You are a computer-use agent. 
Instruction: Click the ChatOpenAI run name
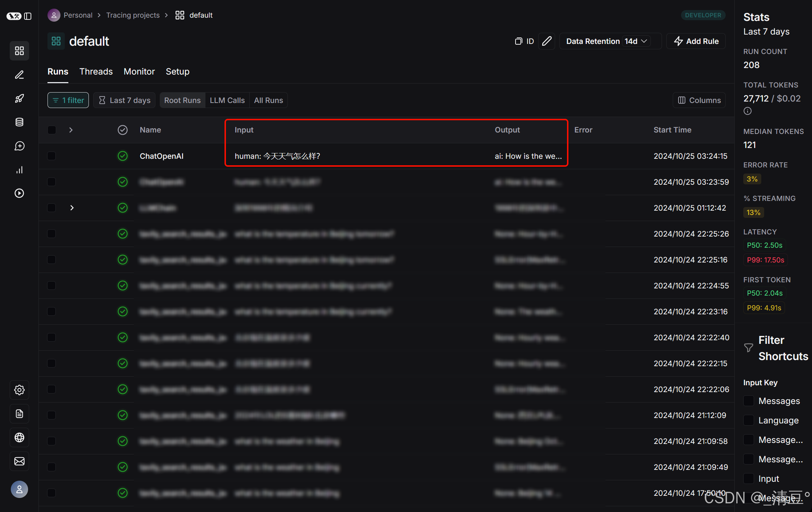pos(162,156)
